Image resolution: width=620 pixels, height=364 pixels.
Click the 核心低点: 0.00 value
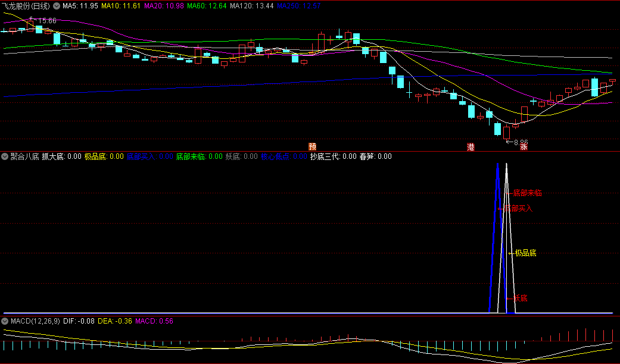click(284, 156)
